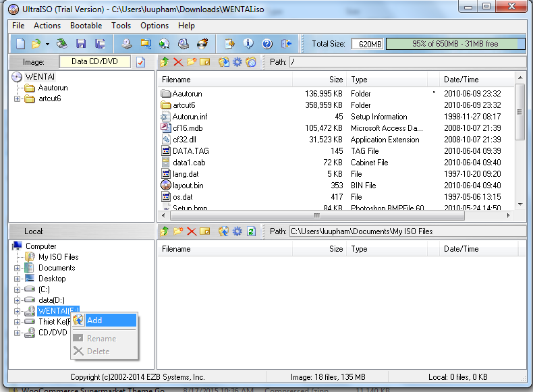
Task: Click the image Path field showing /
Action: point(408,62)
